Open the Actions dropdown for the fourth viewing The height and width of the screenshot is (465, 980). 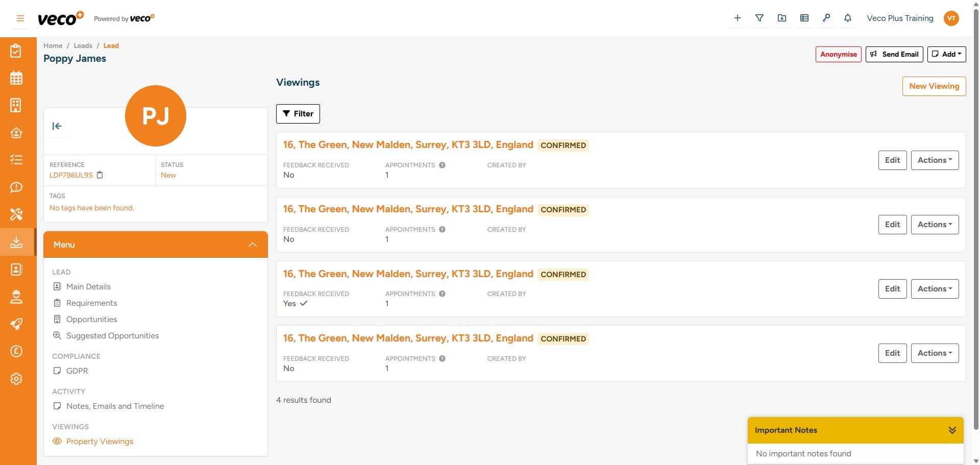click(935, 353)
